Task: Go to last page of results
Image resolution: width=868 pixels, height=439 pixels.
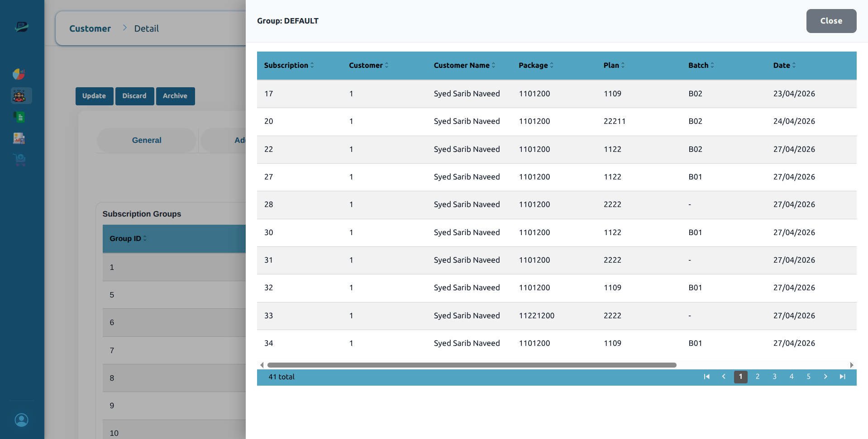Action: tap(842, 377)
